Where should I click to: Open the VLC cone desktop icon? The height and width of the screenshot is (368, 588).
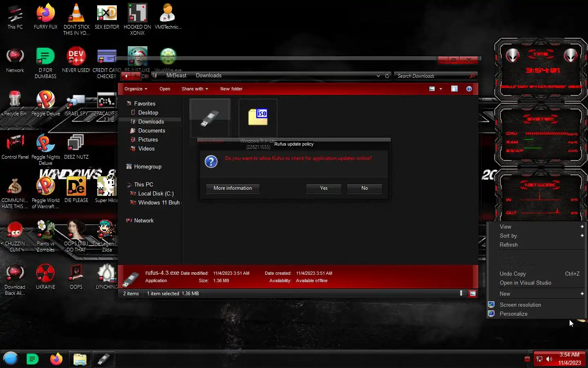[76, 20]
